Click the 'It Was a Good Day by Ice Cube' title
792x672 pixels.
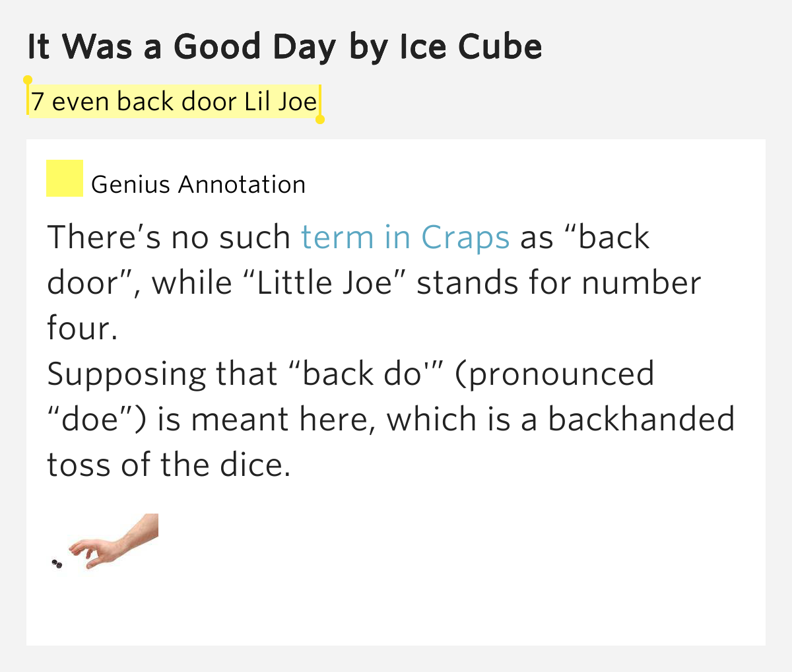284,48
